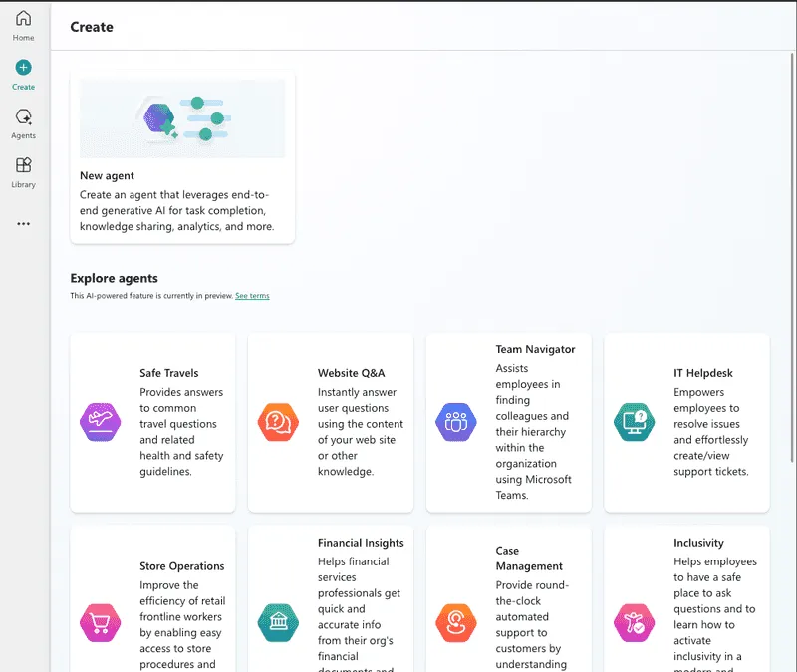
Task: Open the IT Helpdesk agent title
Action: click(x=703, y=373)
